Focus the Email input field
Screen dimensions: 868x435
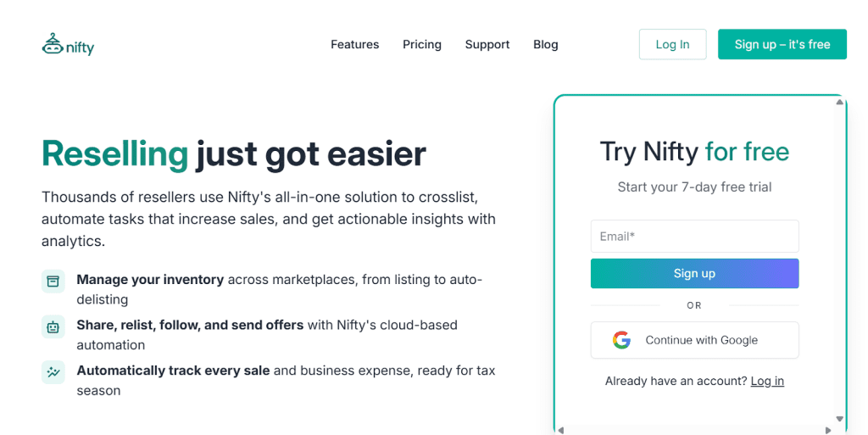click(694, 236)
